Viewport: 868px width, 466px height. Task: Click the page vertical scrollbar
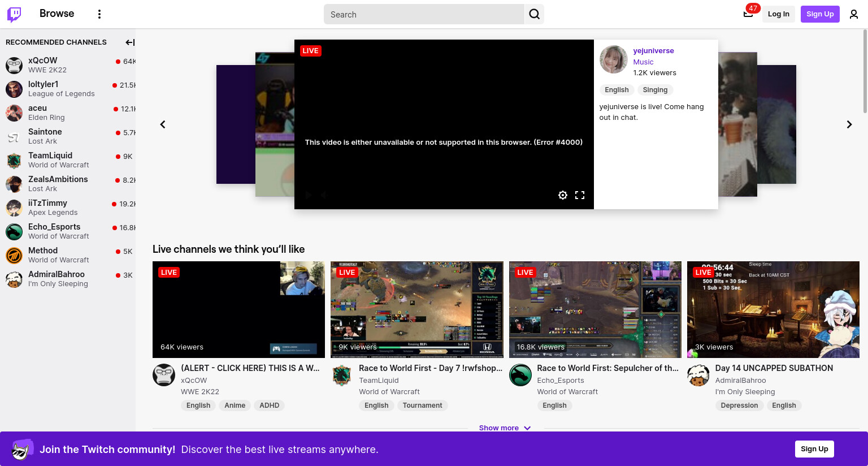tap(865, 71)
